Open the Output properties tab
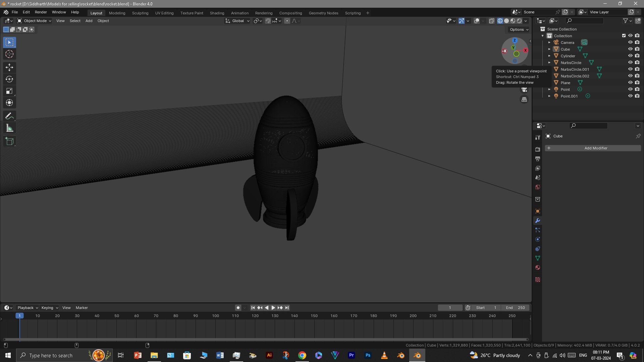 coord(538,159)
